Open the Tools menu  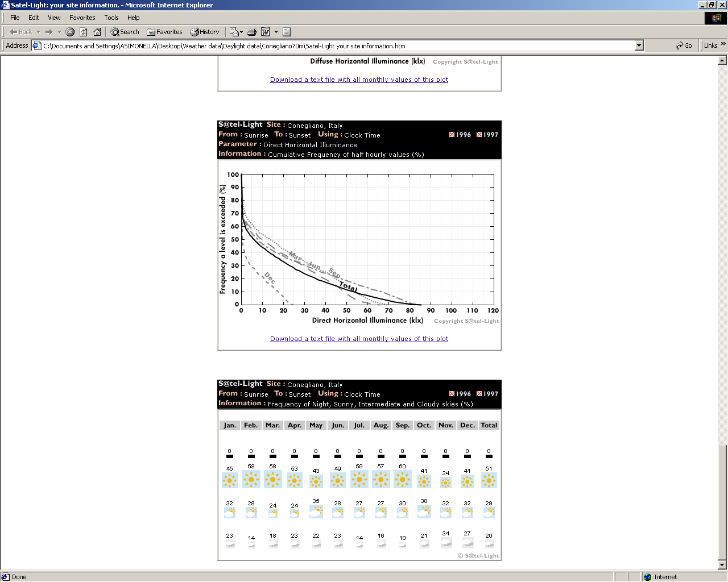111,18
